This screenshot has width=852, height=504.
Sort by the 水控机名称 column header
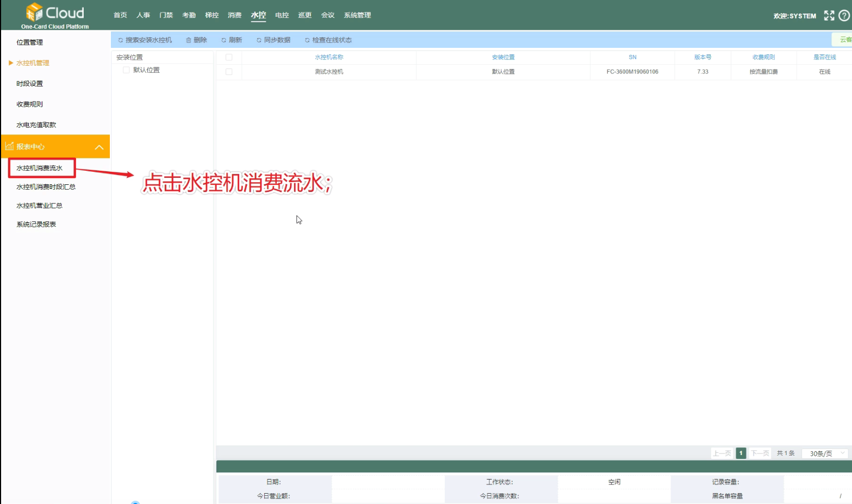click(329, 57)
